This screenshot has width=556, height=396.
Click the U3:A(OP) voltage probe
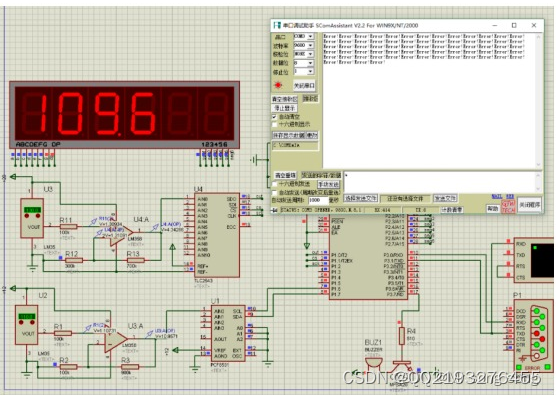(150, 334)
